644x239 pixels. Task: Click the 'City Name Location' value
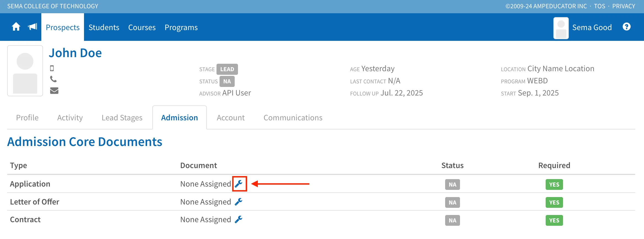[561, 69]
